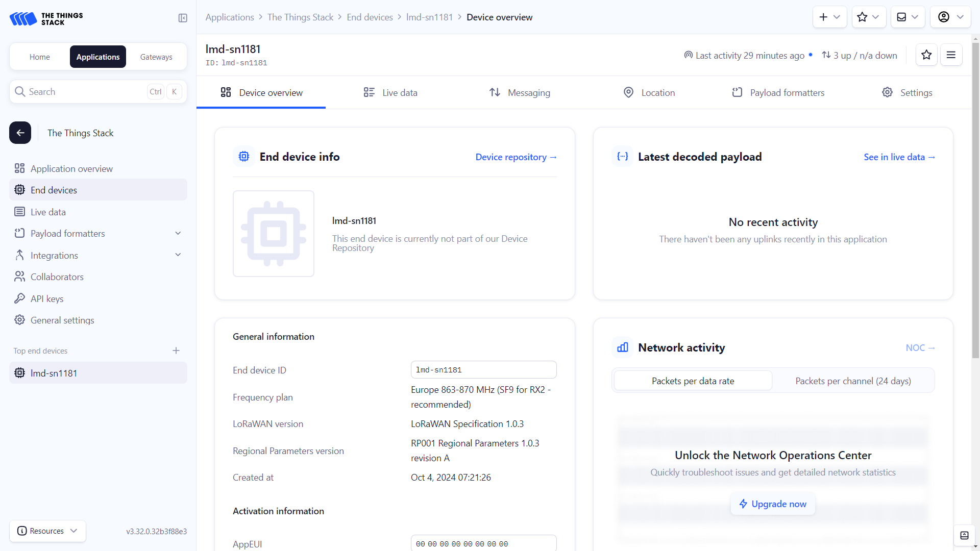980x551 pixels.
Task: Follow the Device repository link
Action: pos(516,157)
